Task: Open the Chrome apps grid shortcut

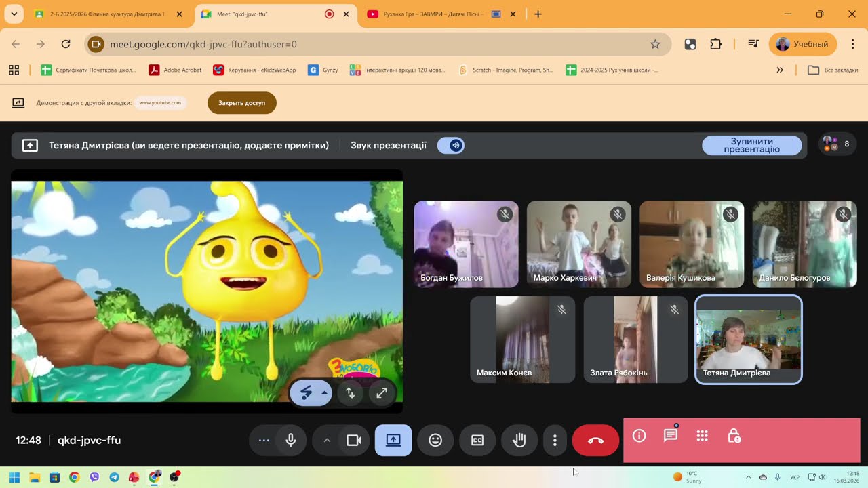Action: (14, 70)
